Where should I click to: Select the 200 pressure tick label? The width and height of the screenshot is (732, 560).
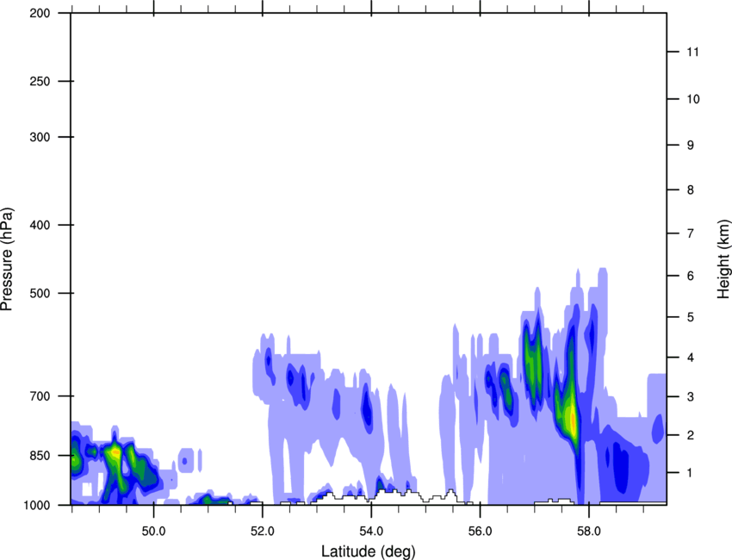(x=40, y=13)
